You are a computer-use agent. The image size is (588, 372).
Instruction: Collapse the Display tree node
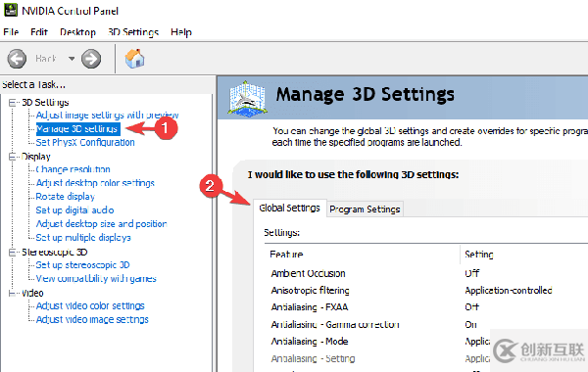tap(13, 157)
